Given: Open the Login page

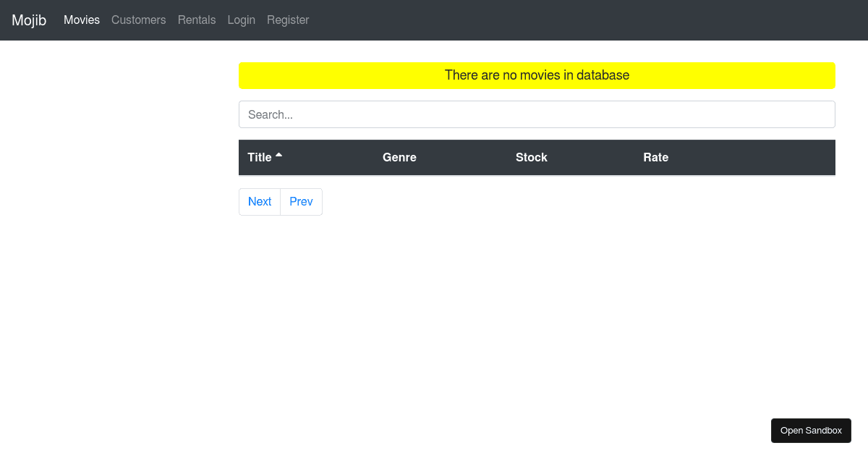Looking at the screenshot, I should [241, 20].
